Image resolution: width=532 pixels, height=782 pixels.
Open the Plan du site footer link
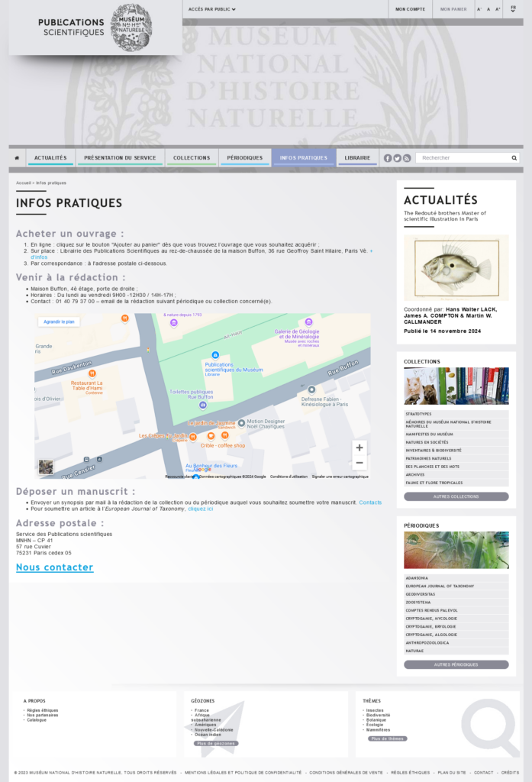pos(452,773)
